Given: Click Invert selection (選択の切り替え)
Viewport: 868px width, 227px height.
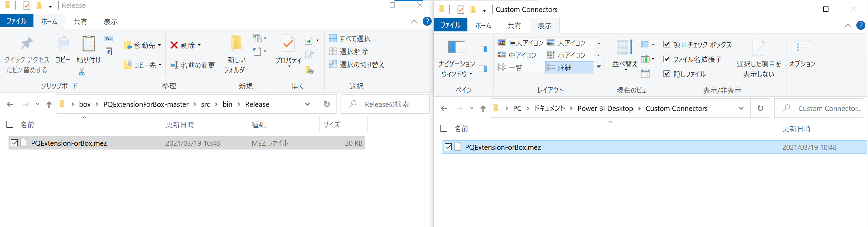Looking at the screenshot, I should 357,64.
